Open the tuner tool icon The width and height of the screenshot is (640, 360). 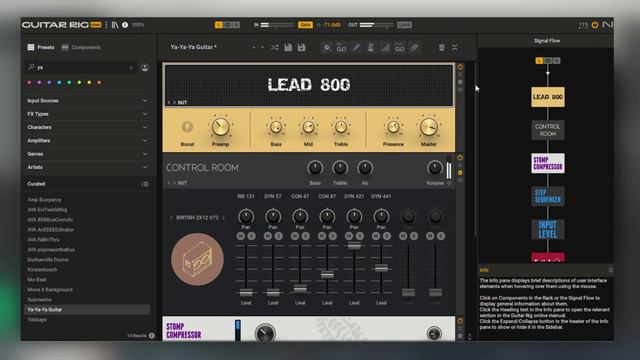click(356, 48)
